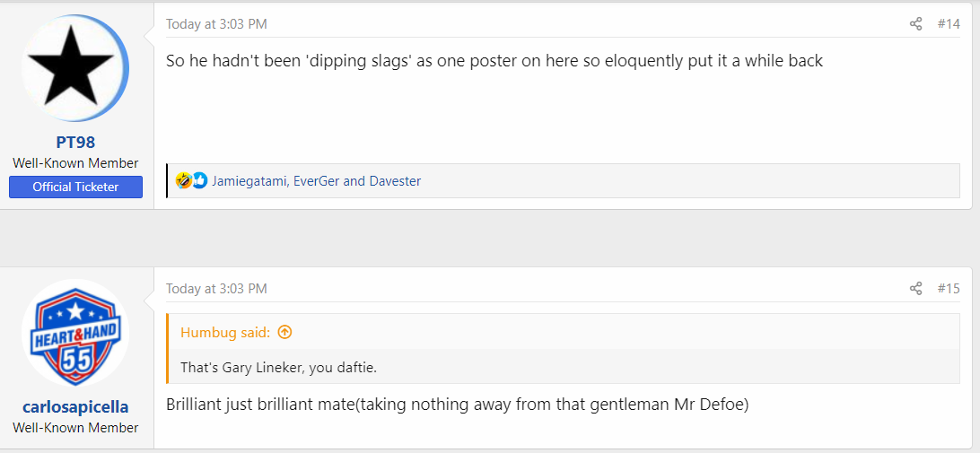Click the Official Ticketer badge
The height and width of the screenshot is (453, 980).
(x=75, y=187)
